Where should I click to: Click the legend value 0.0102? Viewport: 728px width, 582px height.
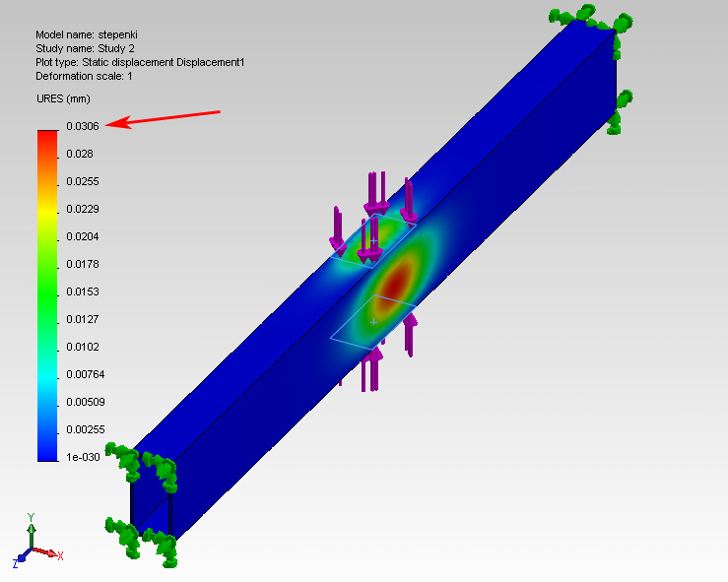point(83,347)
